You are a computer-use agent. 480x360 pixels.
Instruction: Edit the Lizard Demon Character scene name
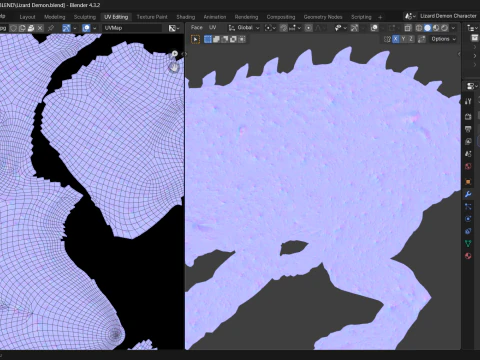point(448,16)
